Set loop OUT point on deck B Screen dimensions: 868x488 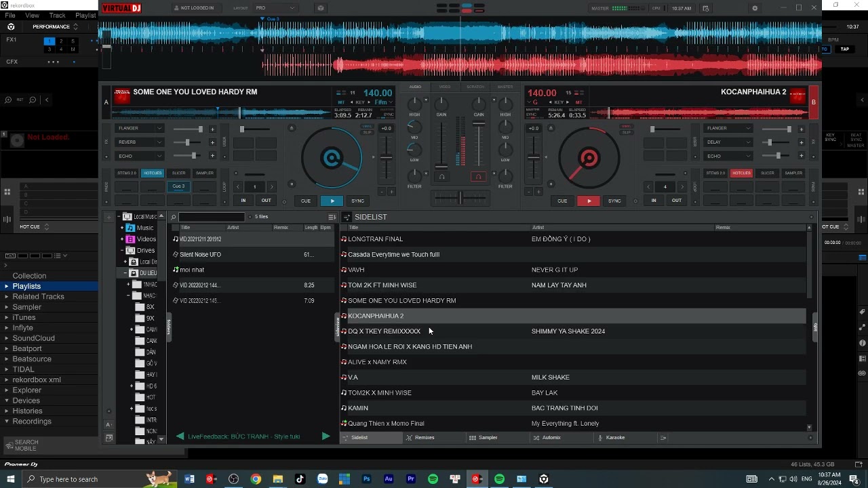(x=677, y=200)
